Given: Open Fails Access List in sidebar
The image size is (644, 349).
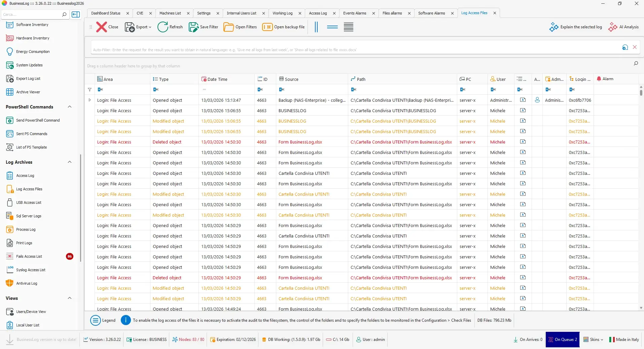Looking at the screenshot, I should [29, 256].
